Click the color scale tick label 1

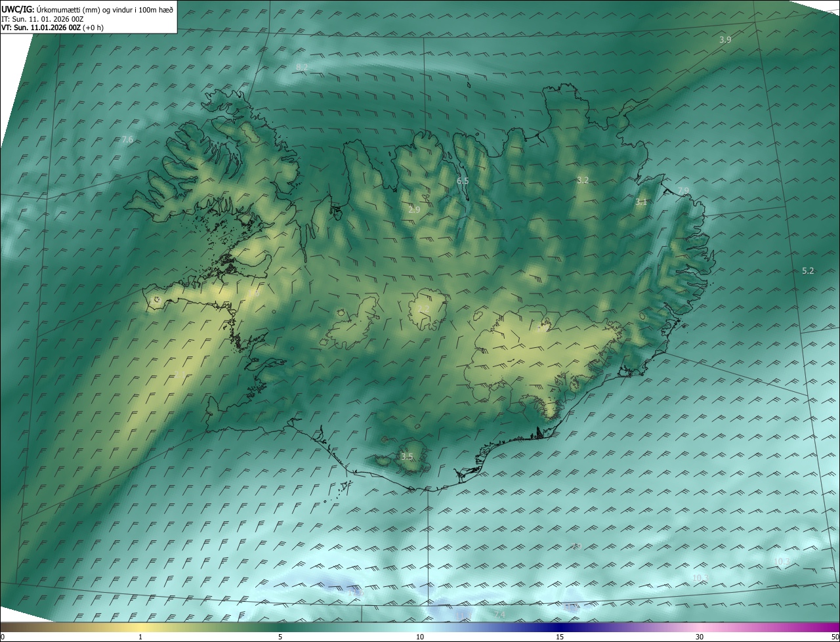pos(140,637)
